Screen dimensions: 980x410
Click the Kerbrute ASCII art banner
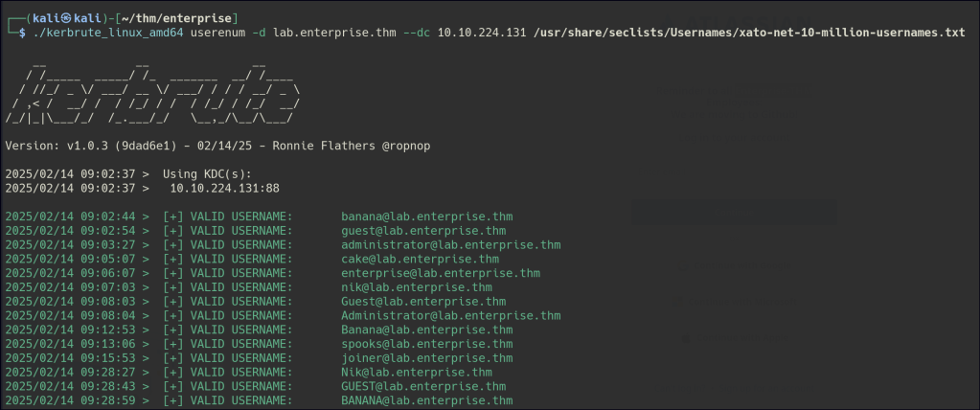click(153, 91)
